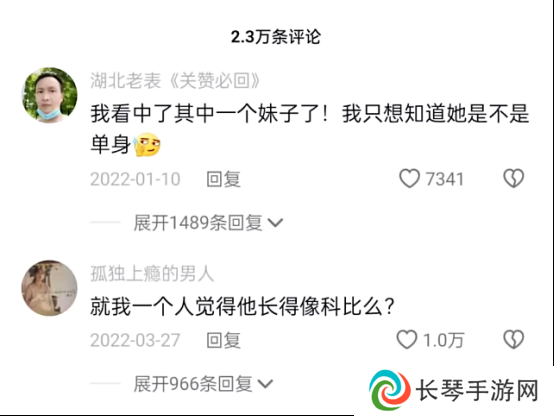Open username 湖北老表《关赞必回》
The width and height of the screenshot is (554, 416).
point(175,81)
